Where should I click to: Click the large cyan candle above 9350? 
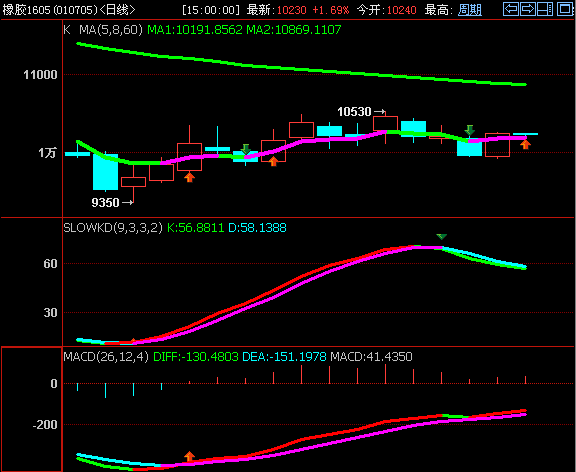pos(105,172)
